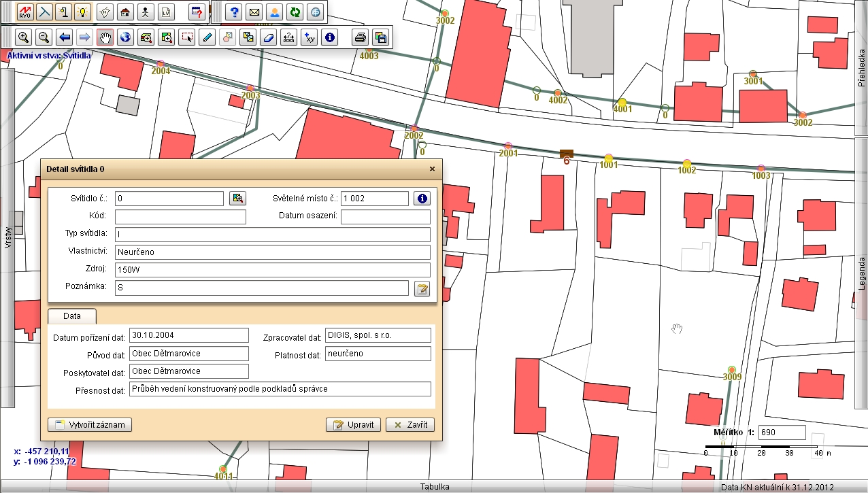Image resolution: width=868 pixels, height=493 pixels.
Task: Expand the Vrstvy side panel
Action: (x=7, y=237)
